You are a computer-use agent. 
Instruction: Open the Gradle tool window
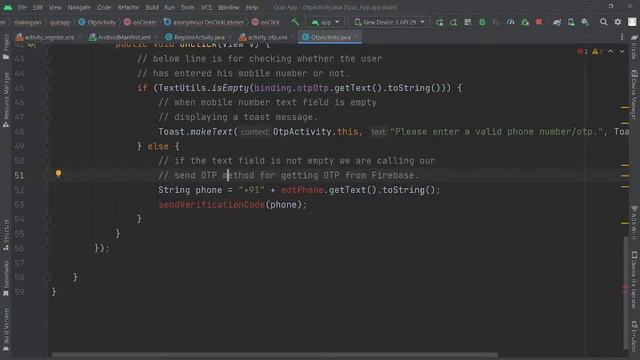634,47
